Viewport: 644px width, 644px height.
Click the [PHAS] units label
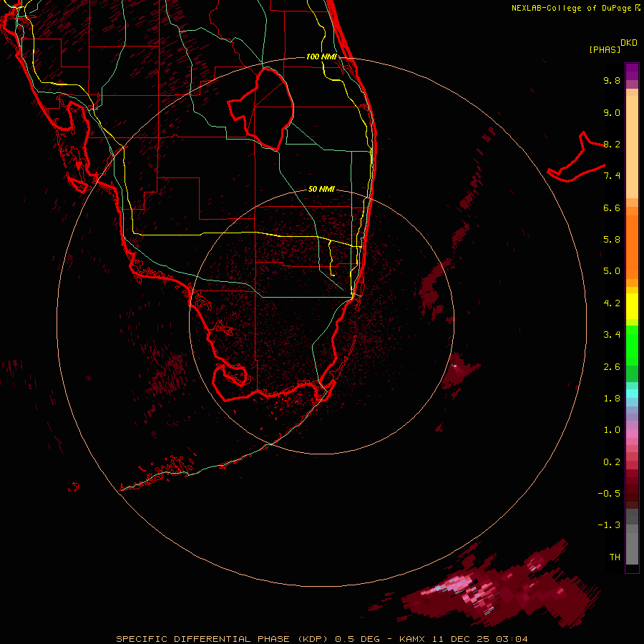(x=605, y=49)
